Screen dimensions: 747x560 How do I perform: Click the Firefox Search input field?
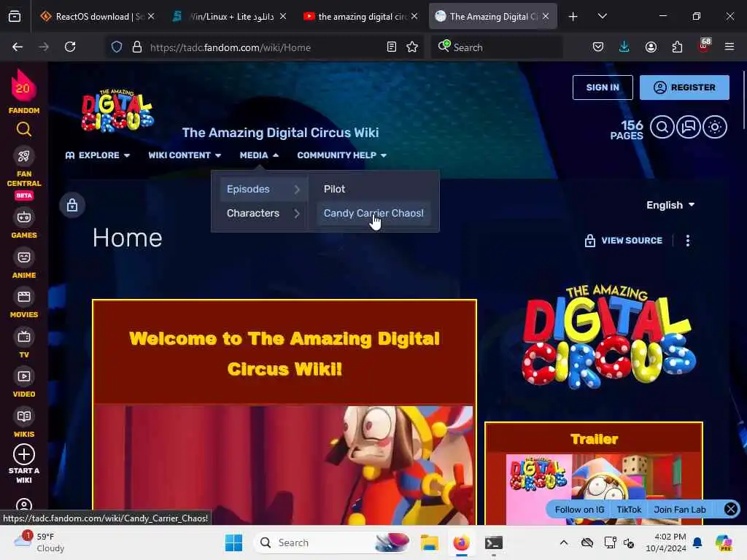(497, 47)
